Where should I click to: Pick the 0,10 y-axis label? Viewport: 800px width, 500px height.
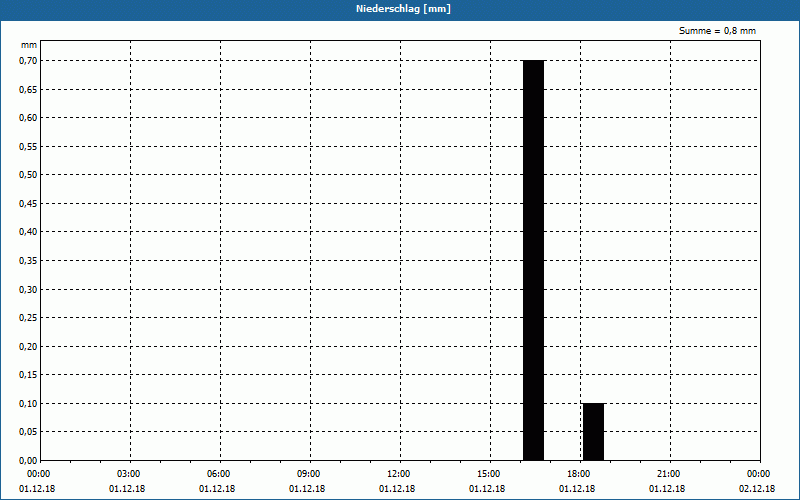tap(27, 404)
